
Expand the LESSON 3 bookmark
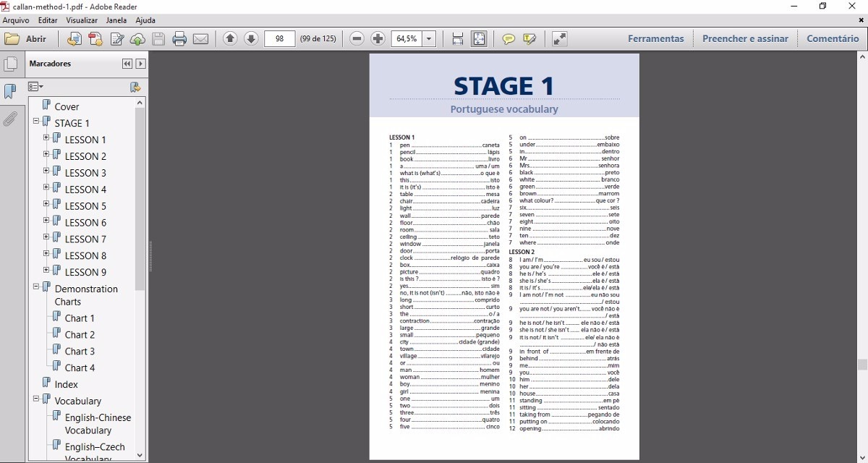46,171
